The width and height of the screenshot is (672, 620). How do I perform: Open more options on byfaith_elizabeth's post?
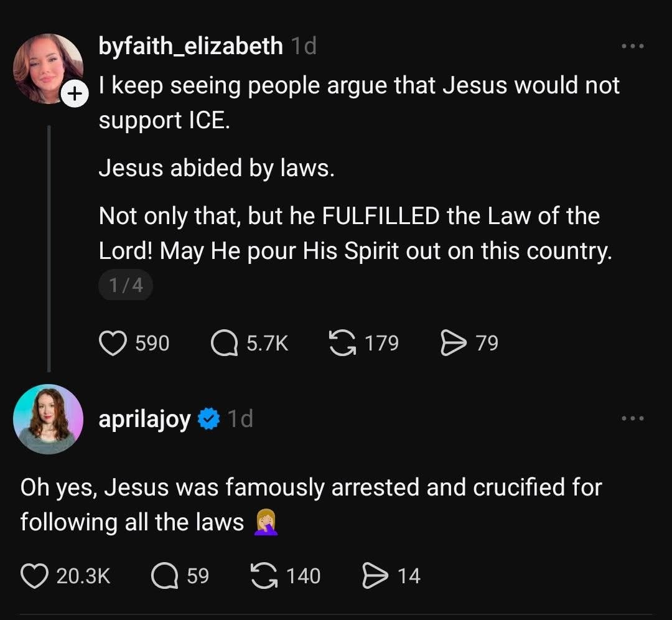pos(632,45)
